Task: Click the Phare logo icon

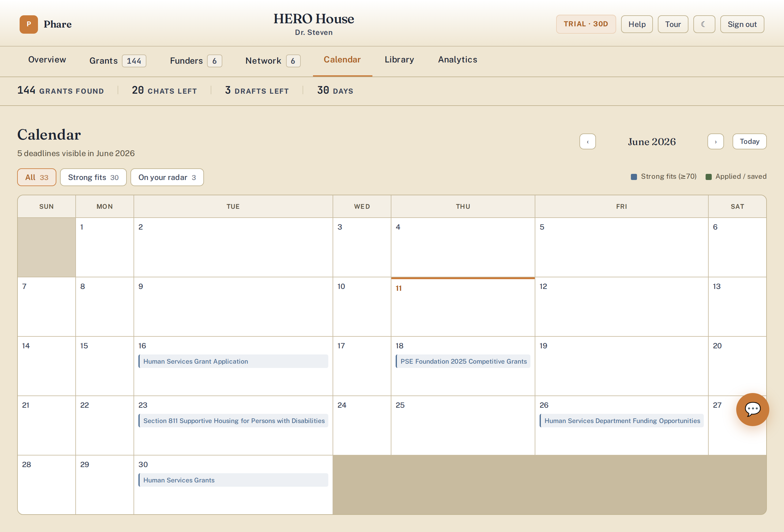Action: 29,24
